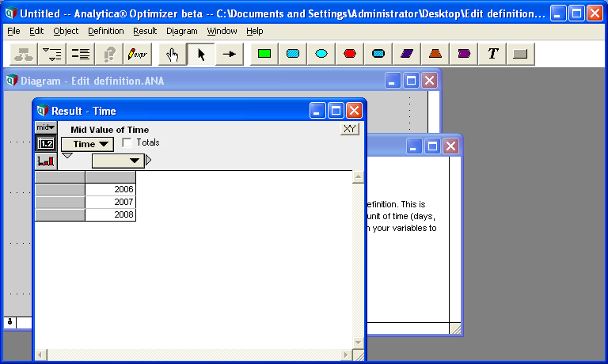
Task: Open the Result menu
Action: (x=145, y=31)
